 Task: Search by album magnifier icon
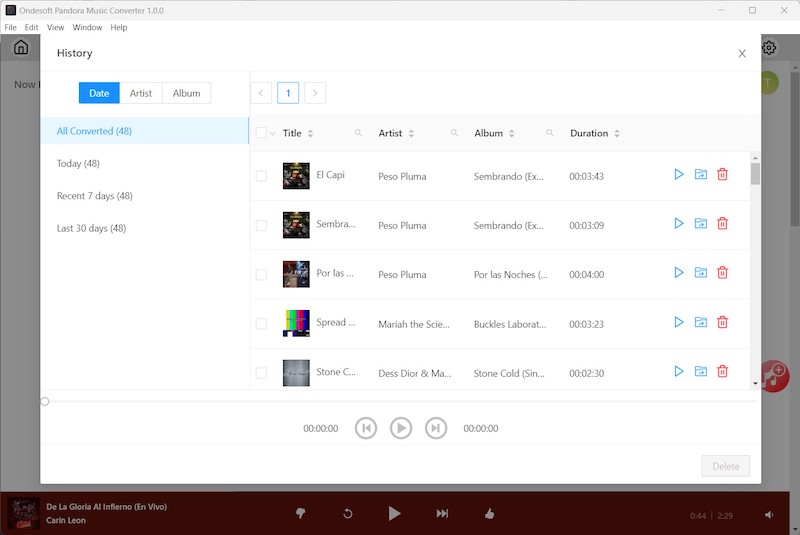pyautogui.click(x=549, y=133)
